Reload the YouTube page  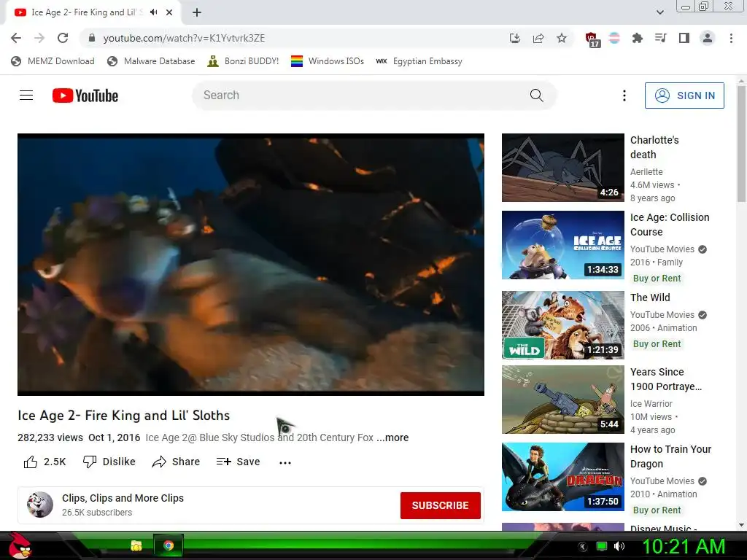point(63,38)
